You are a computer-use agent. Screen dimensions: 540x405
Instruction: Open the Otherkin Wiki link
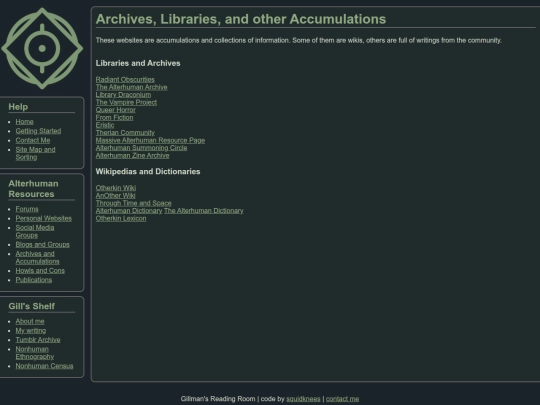click(x=116, y=188)
